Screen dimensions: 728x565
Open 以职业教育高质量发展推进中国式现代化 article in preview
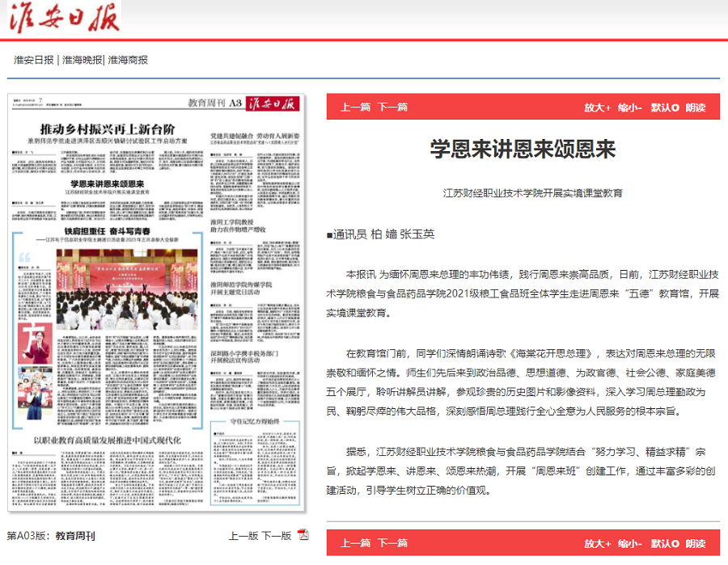click(106, 440)
